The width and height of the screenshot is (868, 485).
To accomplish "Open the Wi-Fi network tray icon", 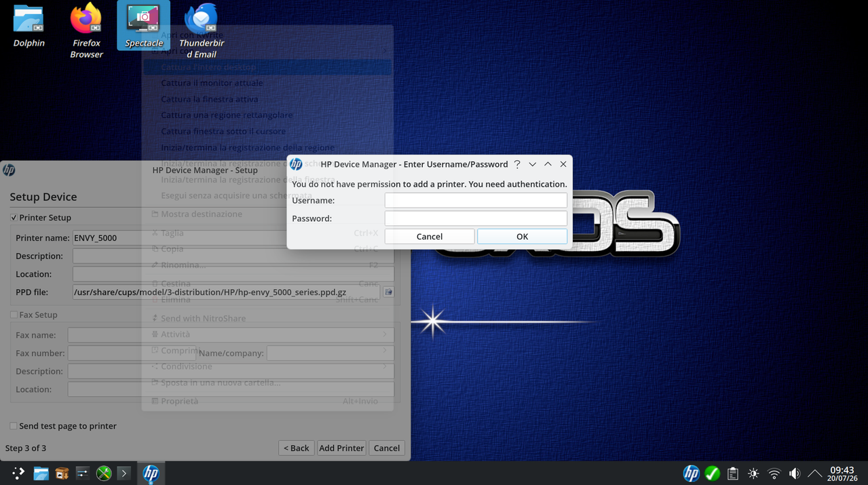I will pos(774,473).
